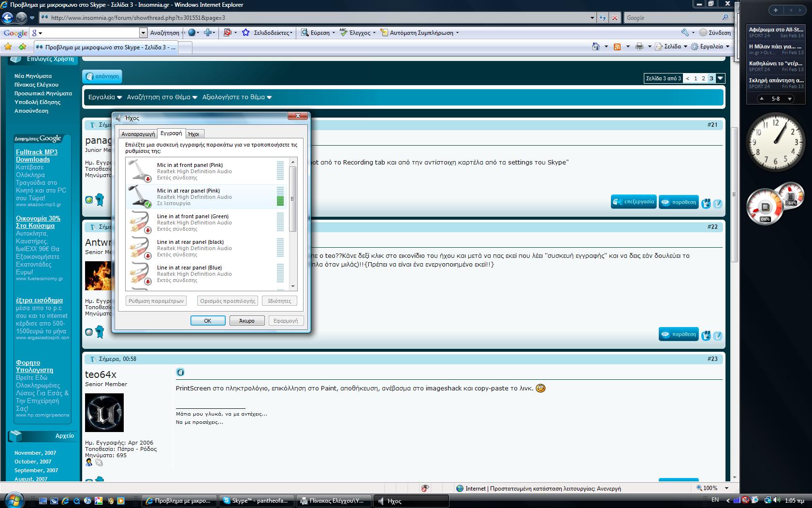
Task: Run Έλεγχος spell check in Google toolbar
Action: (x=355, y=32)
